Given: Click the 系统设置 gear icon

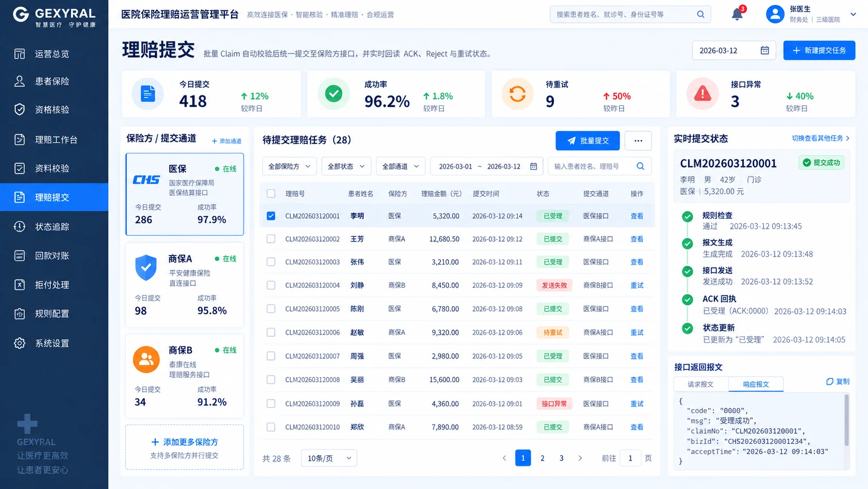Looking at the screenshot, I should [20, 343].
